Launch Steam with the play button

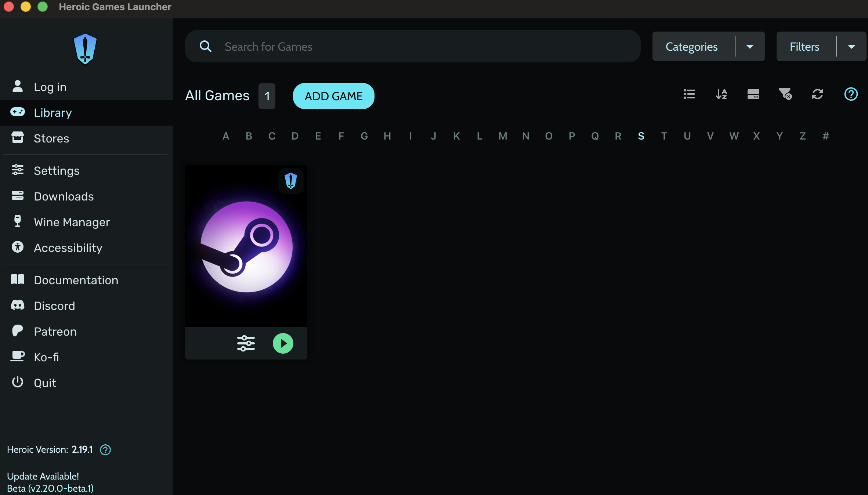pos(283,343)
